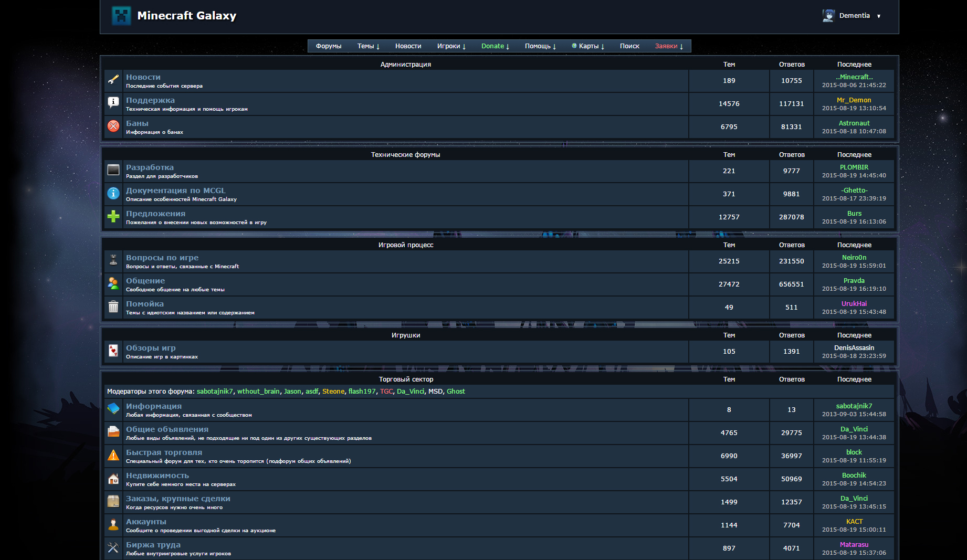The image size is (967, 560).
Task: Open the Быстрая торговля forum link
Action: coord(164,452)
